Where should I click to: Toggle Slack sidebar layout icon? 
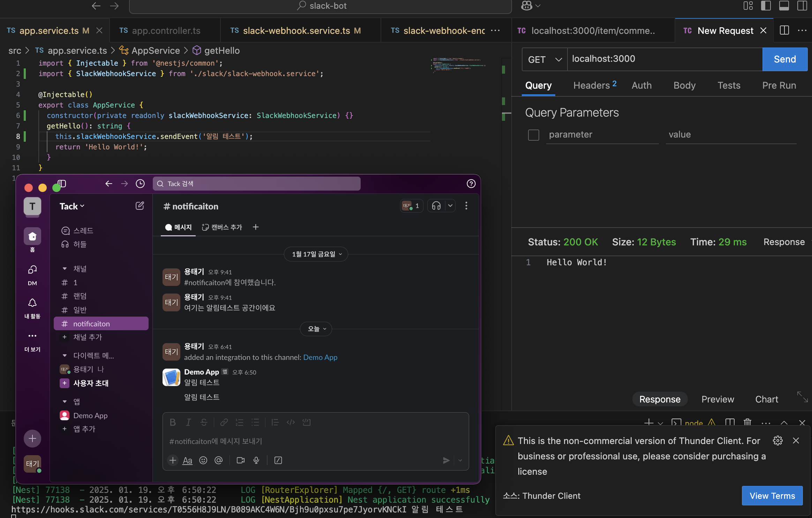62,184
